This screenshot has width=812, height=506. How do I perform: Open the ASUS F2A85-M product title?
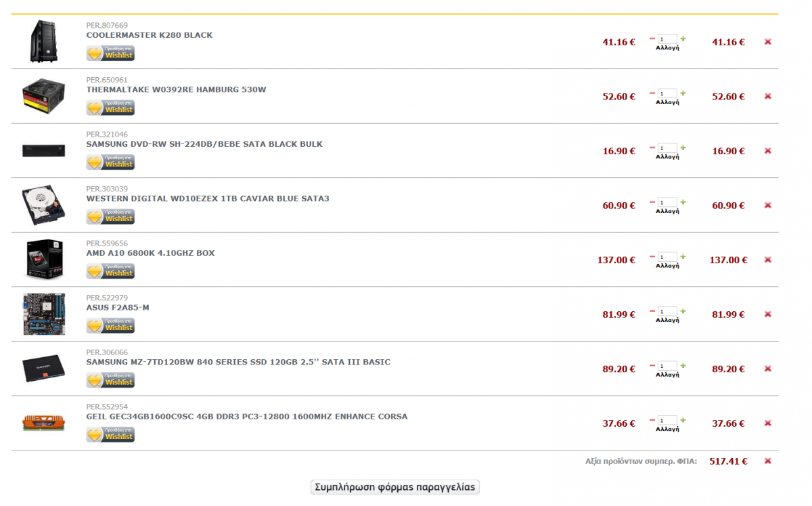point(118,308)
